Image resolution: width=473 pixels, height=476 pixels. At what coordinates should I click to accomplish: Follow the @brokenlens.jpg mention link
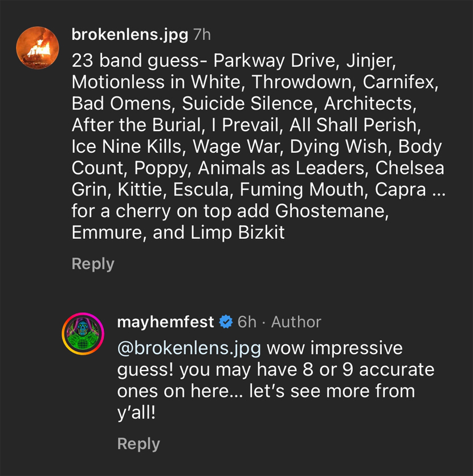pos(189,348)
